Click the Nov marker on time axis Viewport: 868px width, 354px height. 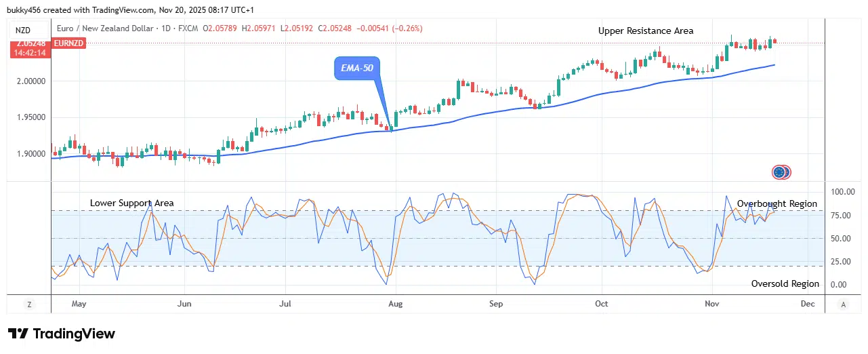711,304
